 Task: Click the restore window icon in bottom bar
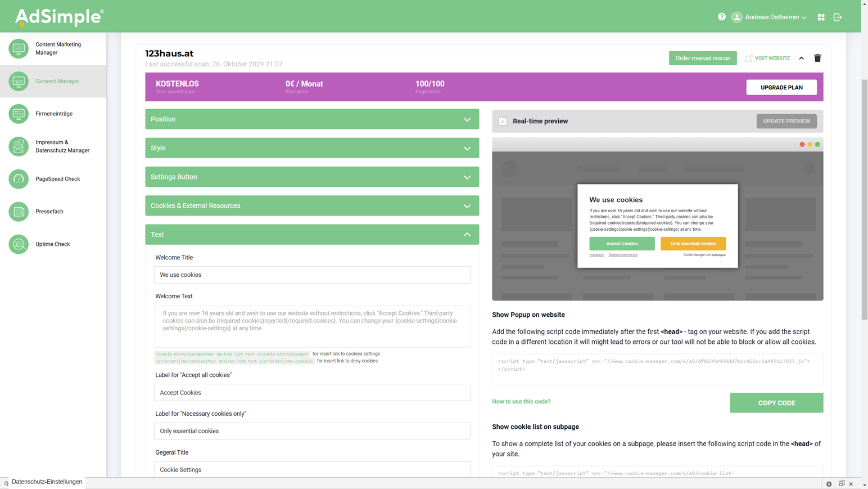click(842, 484)
